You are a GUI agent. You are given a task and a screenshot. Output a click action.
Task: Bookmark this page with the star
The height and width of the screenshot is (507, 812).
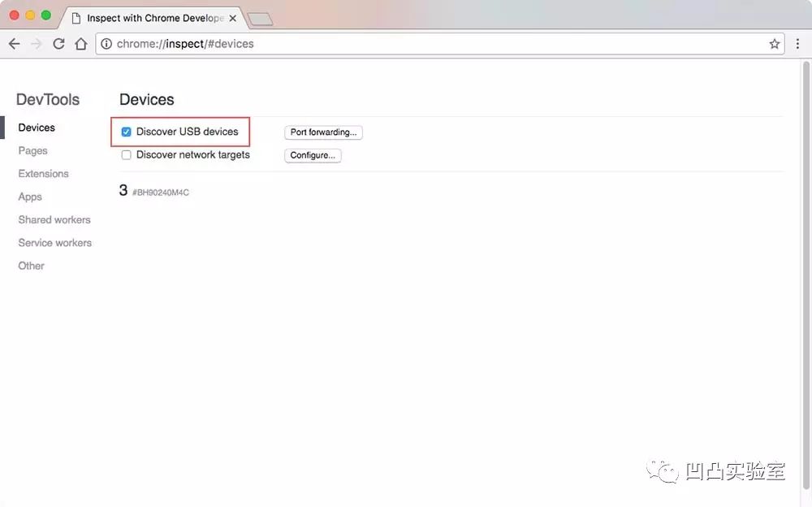coord(774,44)
